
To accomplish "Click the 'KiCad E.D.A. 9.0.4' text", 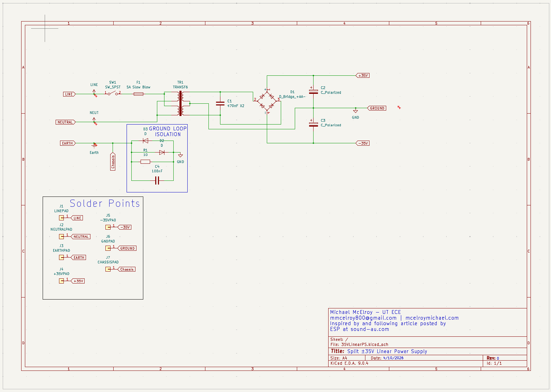I will click(349, 363).
